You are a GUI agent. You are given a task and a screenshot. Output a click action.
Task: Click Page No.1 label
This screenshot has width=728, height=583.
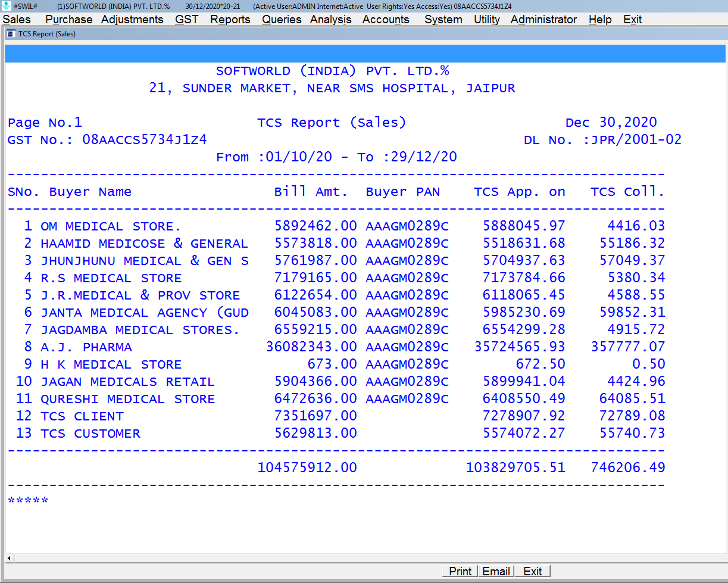point(45,123)
